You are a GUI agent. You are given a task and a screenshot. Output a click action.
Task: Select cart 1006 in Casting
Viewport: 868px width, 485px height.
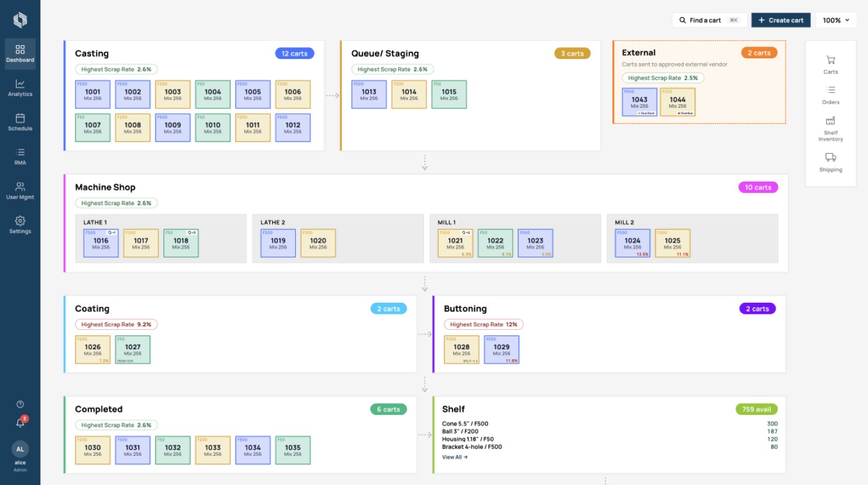293,94
